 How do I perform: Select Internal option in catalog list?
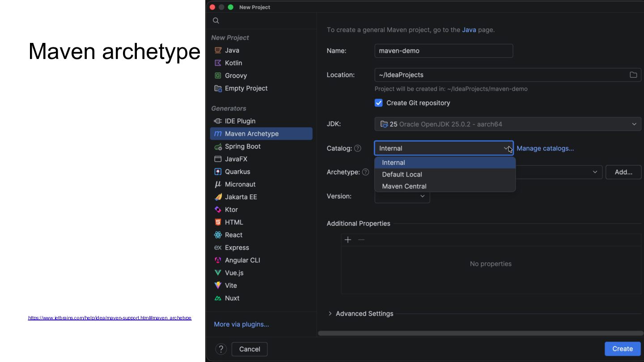[x=445, y=163]
